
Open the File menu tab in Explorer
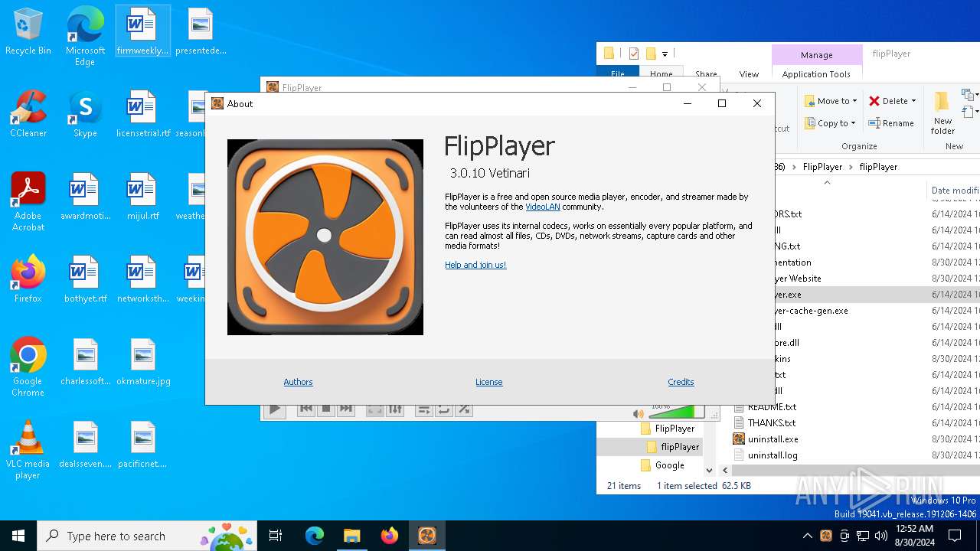tap(618, 74)
